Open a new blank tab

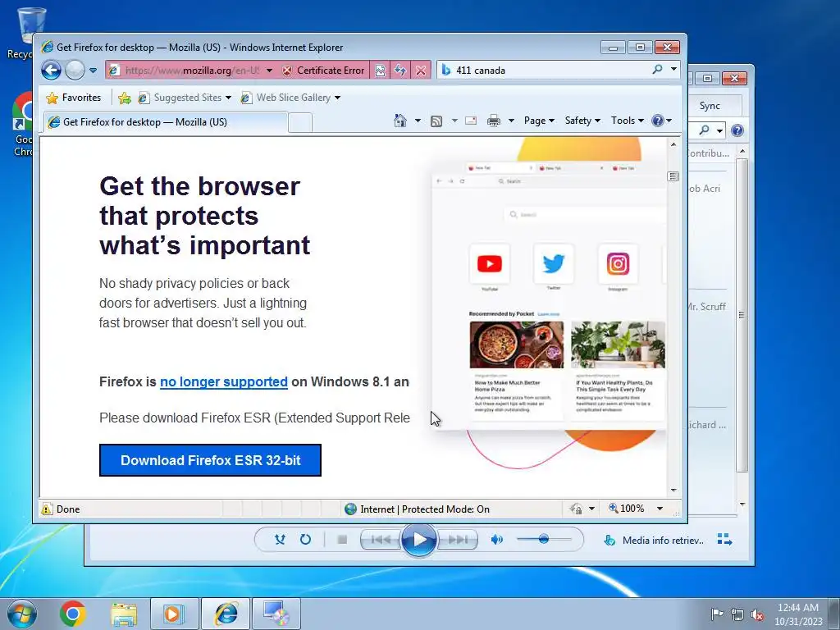300,123
